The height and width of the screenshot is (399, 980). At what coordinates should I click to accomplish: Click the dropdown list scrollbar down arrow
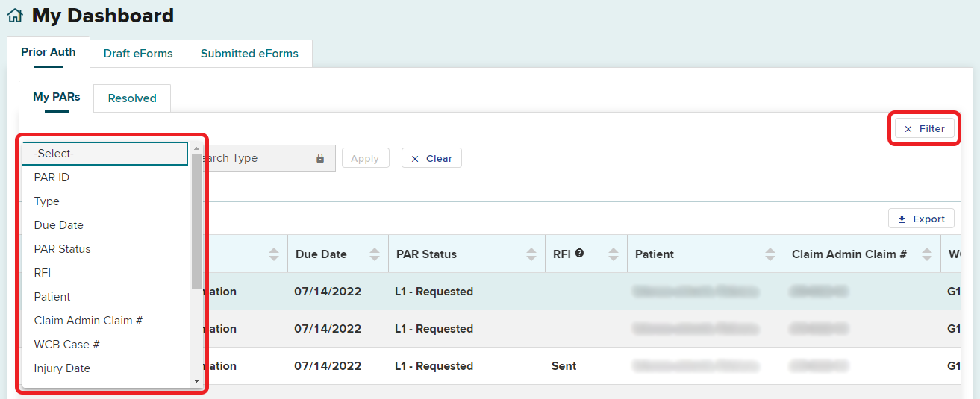[x=197, y=381]
